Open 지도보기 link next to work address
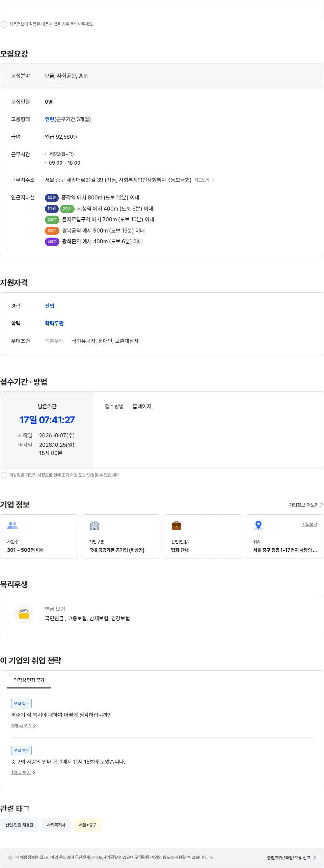Image resolution: width=324 pixels, height=868 pixels. [202, 180]
